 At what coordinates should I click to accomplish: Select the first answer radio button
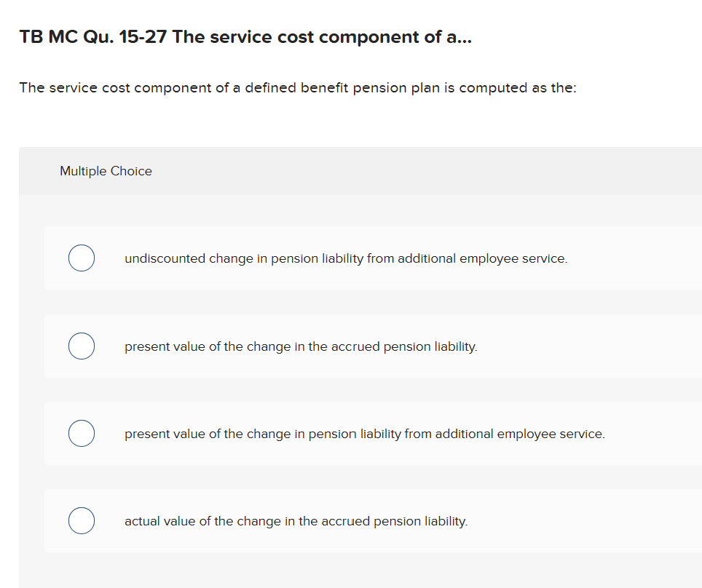pos(81,258)
